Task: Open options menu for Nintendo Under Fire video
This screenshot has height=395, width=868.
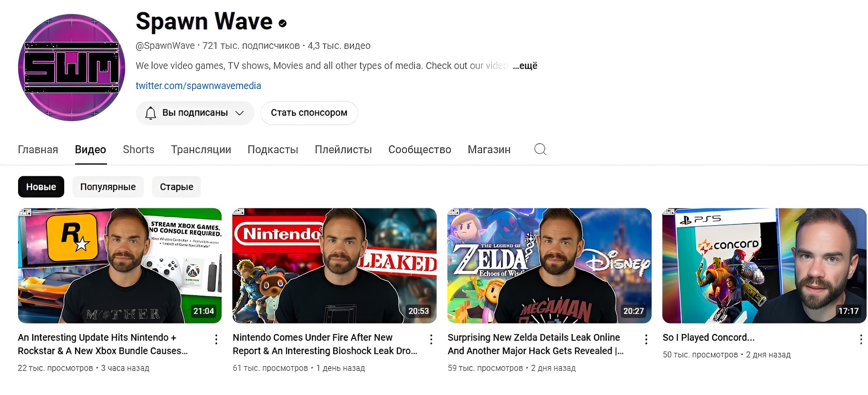Action: click(431, 339)
